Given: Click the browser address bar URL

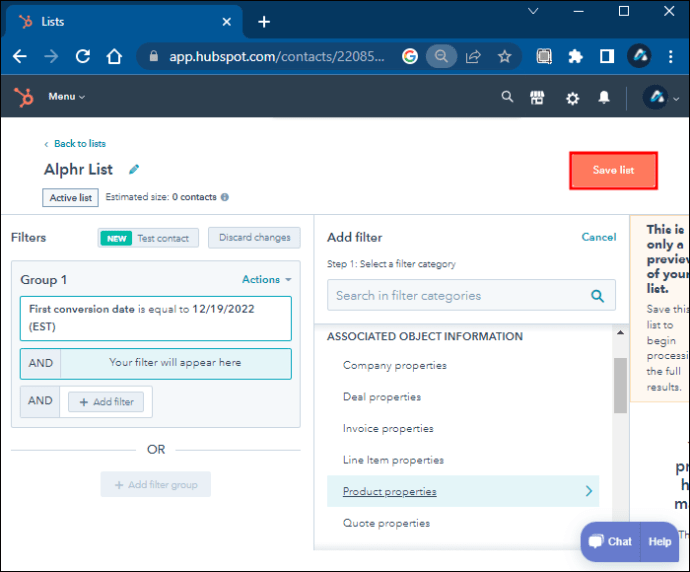Looking at the screenshot, I should (276, 56).
